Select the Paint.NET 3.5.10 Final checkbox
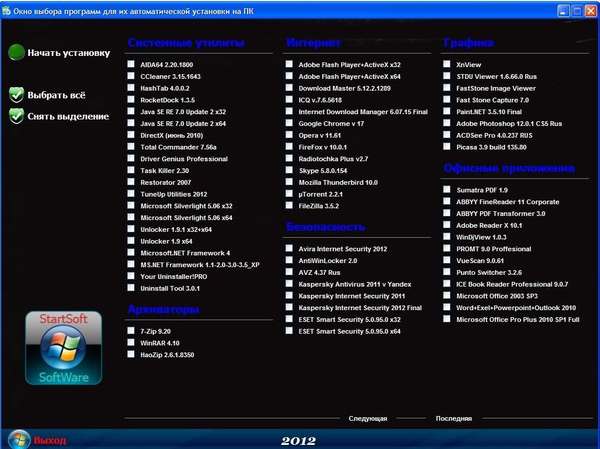The image size is (600, 449). pyautogui.click(x=447, y=111)
